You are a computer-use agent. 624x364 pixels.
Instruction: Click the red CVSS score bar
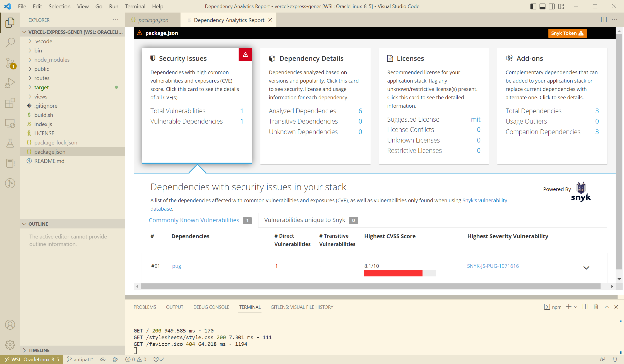coord(393,273)
